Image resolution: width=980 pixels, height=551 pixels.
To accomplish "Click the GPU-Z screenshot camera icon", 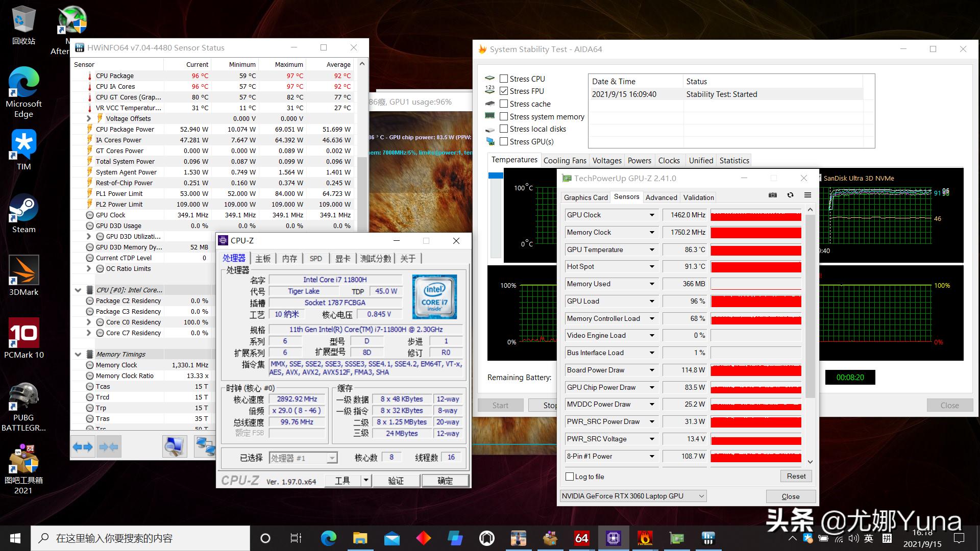I will click(x=773, y=195).
